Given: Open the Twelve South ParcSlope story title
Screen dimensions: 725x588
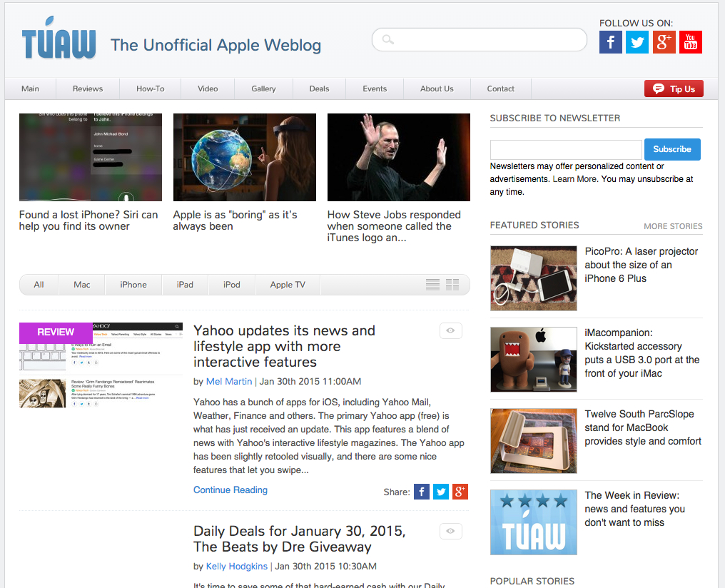Looking at the screenshot, I should [643, 427].
